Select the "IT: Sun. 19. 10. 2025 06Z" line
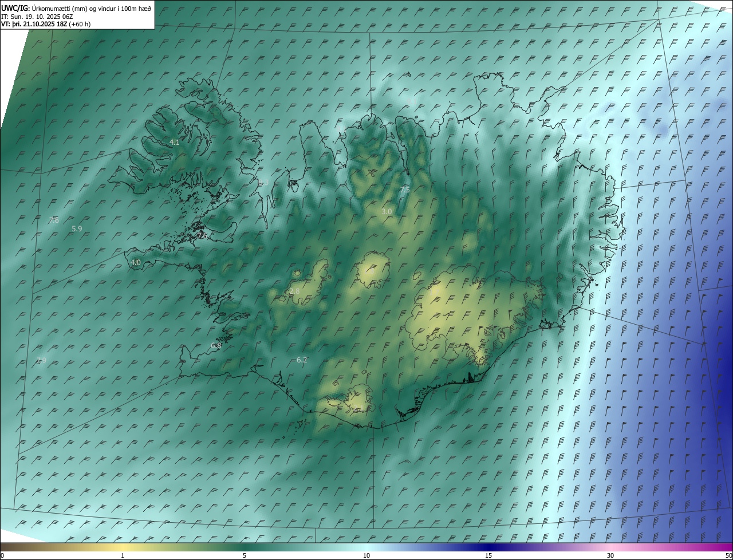733x560 pixels. coord(37,16)
